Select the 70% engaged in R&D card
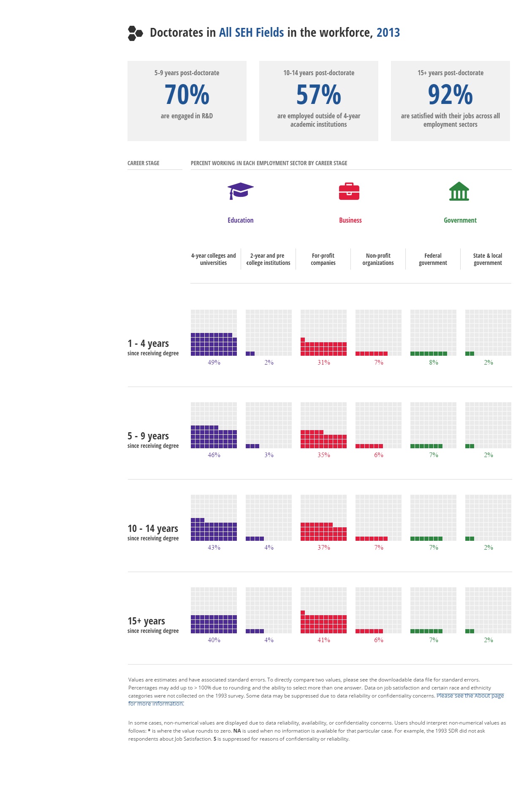Screen dimensions: 532x785 click(187, 101)
